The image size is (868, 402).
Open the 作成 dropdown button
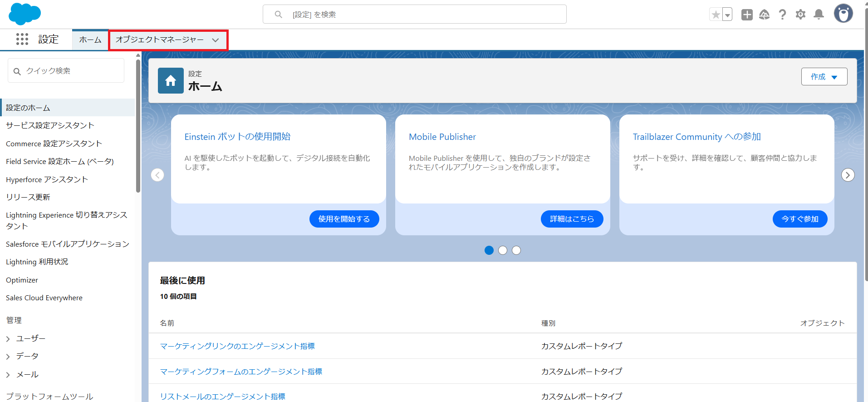pos(824,77)
